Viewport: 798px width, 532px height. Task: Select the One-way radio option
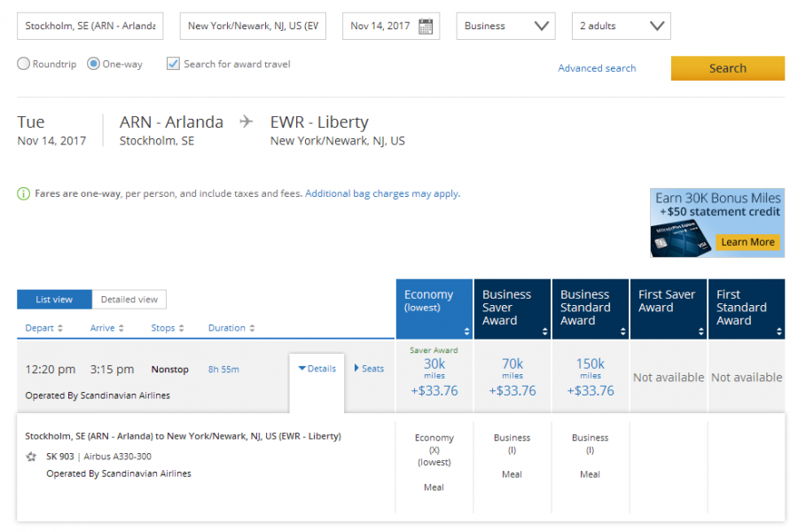93,64
